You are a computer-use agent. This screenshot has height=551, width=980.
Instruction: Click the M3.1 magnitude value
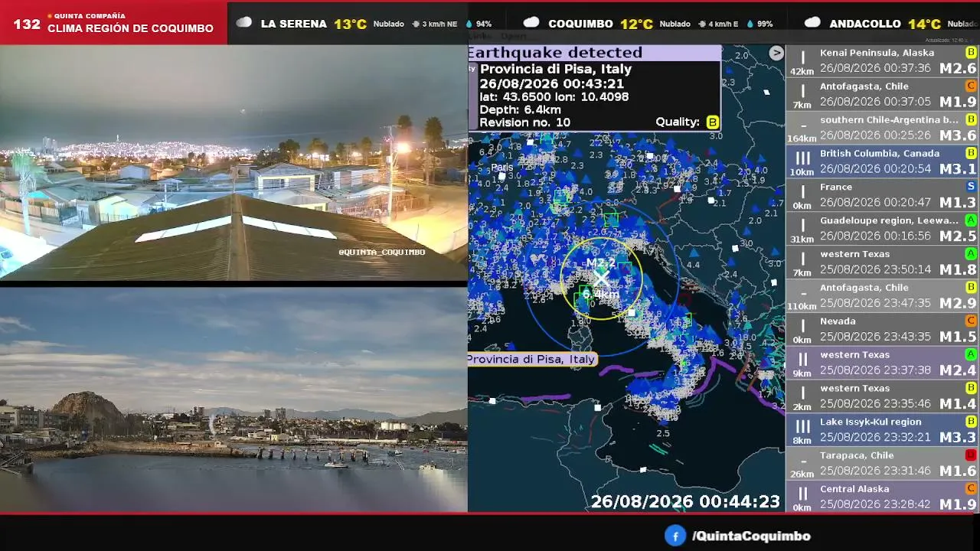(x=958, y=169)
